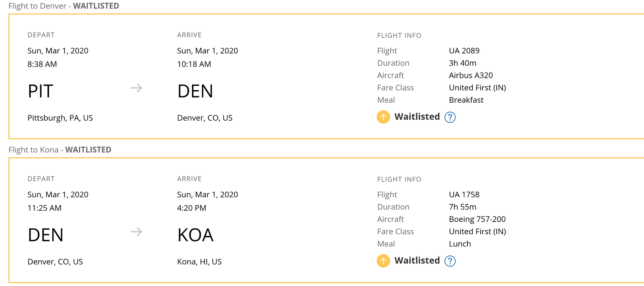This screenshot has width=644, height=286.
Task: Select the Flight to Kona heading
Action: point(60,150)
